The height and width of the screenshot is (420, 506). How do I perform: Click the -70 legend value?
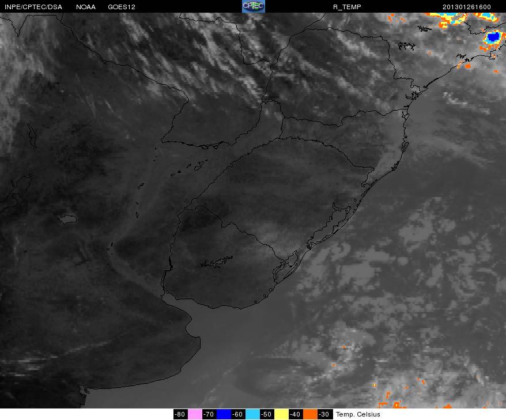pos(209,414)
